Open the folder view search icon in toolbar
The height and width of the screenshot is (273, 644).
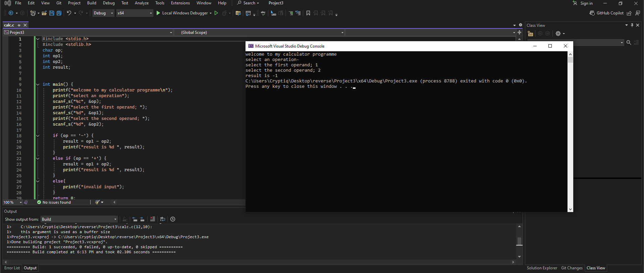click(x=238, y=13)
